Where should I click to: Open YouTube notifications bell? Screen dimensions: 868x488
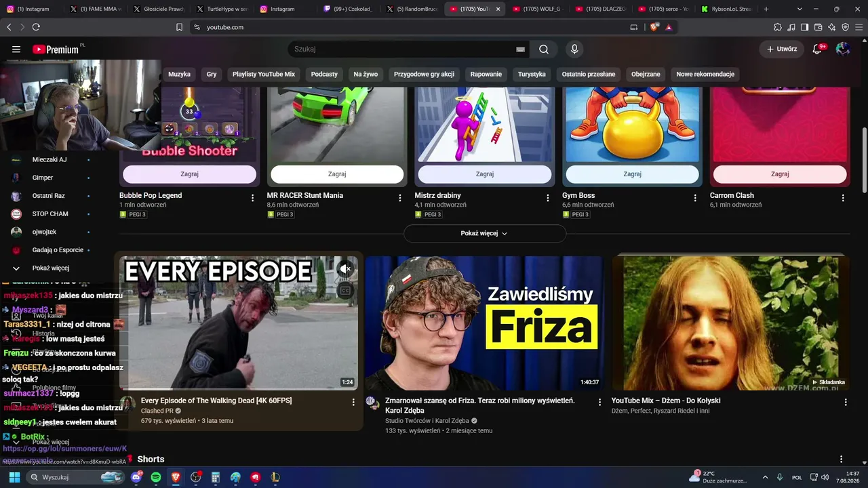[818, 49]
